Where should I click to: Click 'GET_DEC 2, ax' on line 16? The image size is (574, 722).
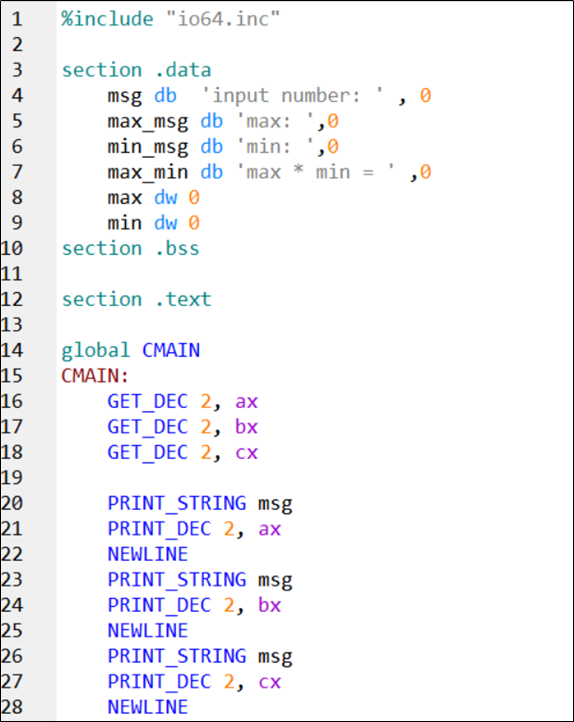(x=183, y=402)
